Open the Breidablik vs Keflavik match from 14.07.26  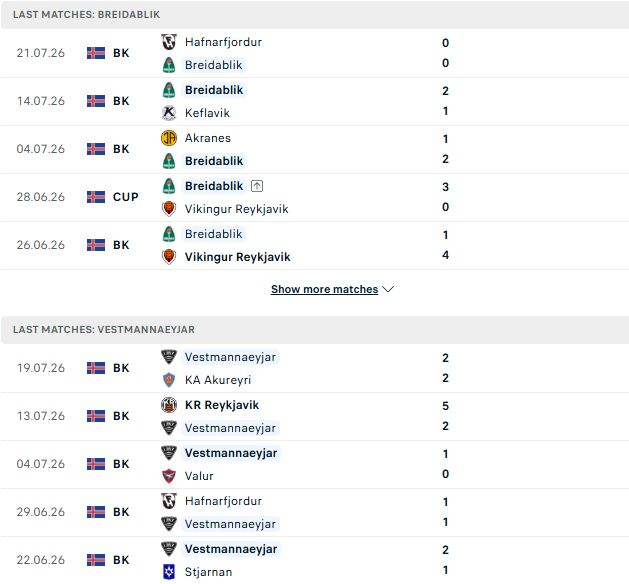pos(314,101)
